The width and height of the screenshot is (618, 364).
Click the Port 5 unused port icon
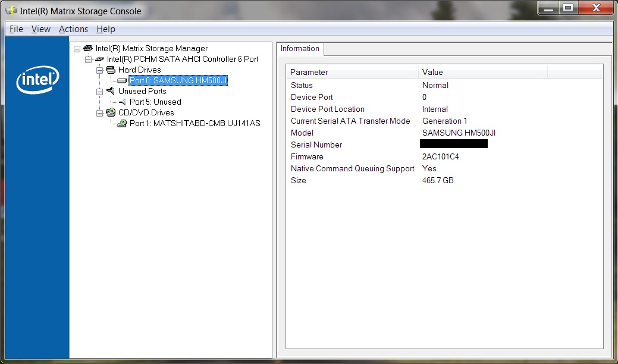[x=122, y=102]
